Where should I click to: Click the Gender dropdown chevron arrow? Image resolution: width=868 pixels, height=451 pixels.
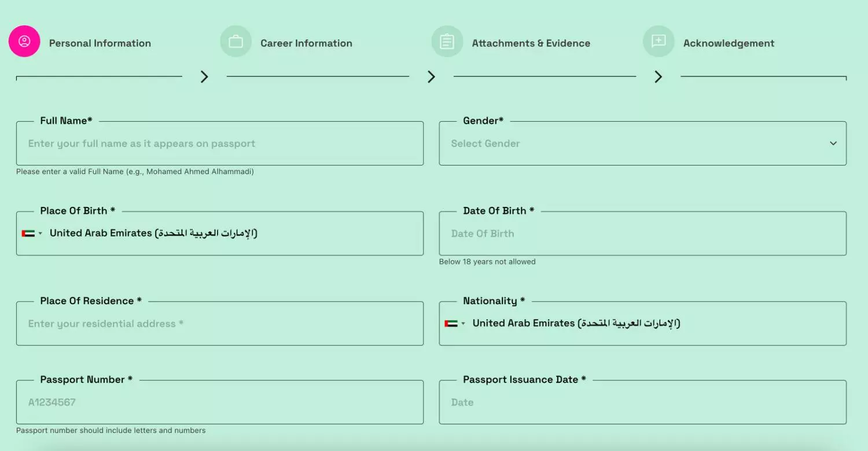[x=833, y=143]
